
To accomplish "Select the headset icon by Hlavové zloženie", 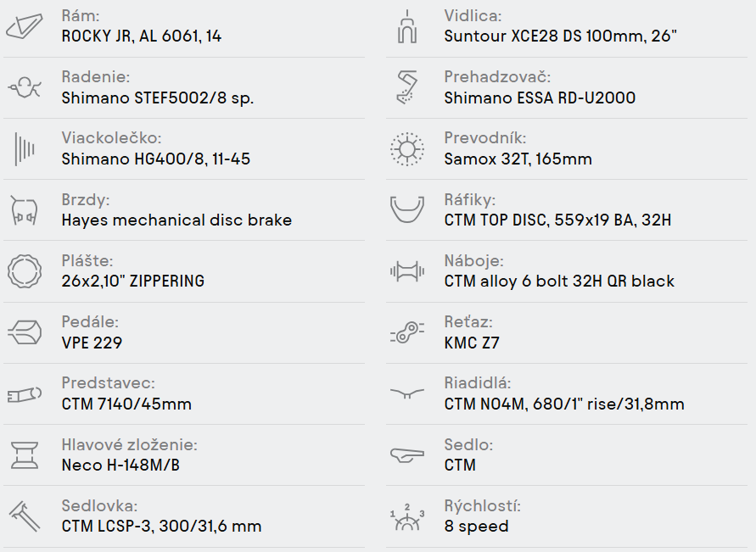I will (25, 455).
